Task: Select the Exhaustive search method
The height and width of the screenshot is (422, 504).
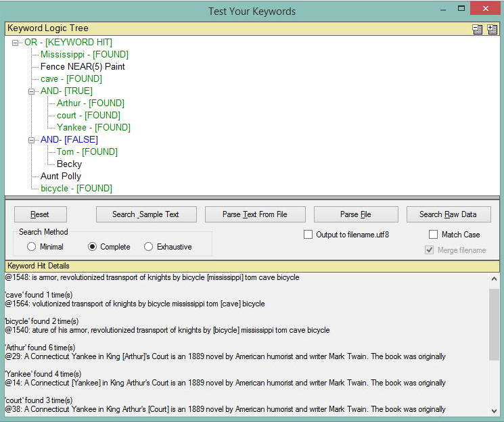Action: 149,247
